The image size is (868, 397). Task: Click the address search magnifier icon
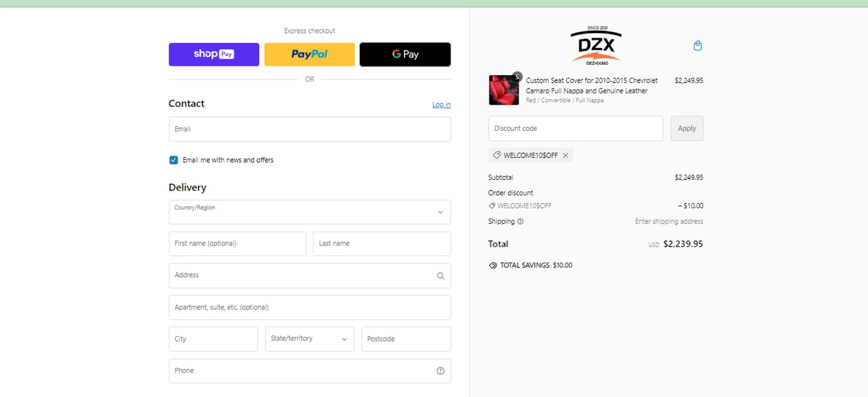point(440,276)
